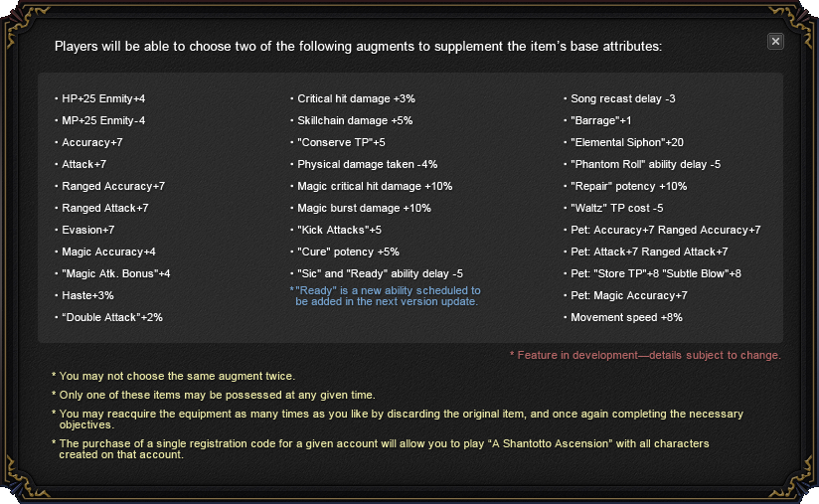Select "Song recast delay -3" augment
Viewport: 819px width, 504px height.
(x=623, y=98)
